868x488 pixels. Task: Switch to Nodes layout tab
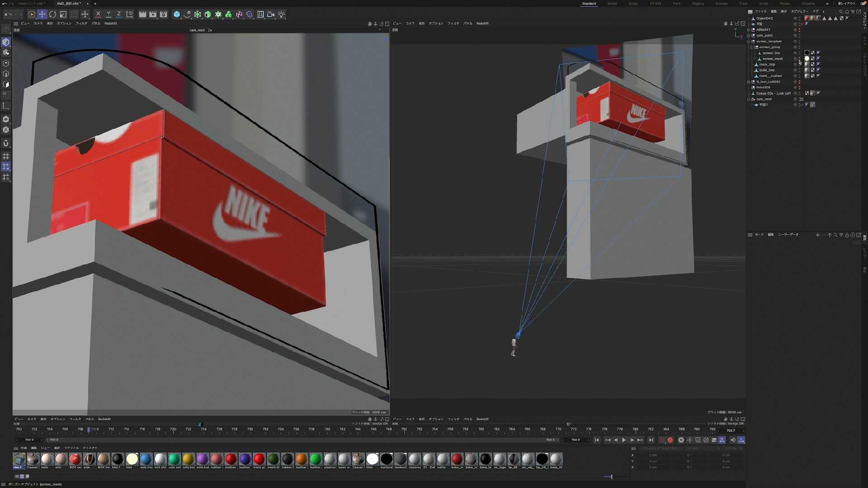point(785,4)
